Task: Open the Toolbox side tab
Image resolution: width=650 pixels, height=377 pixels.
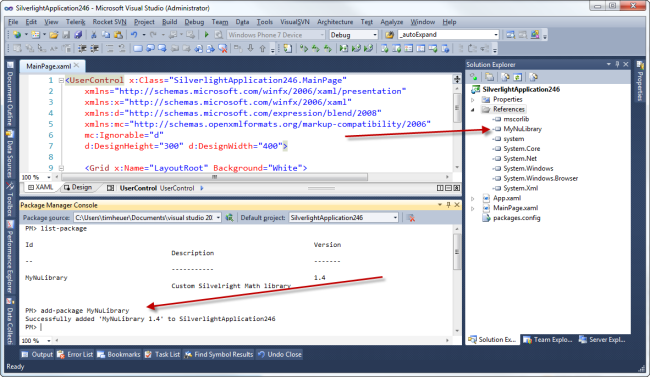Action: click(x=10, y=200)
